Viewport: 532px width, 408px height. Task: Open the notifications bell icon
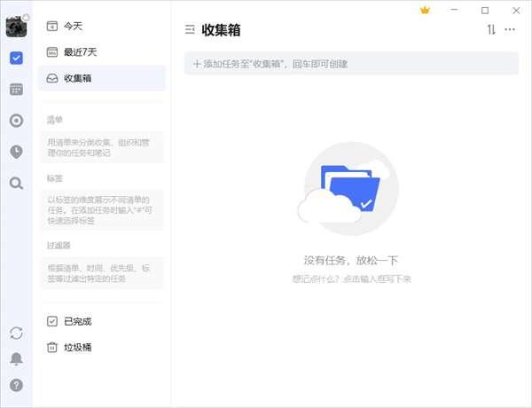(16, 359)
